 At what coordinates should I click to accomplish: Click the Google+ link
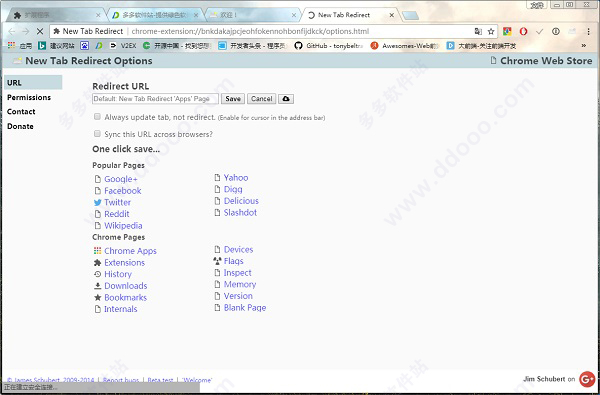coord(121,179)
